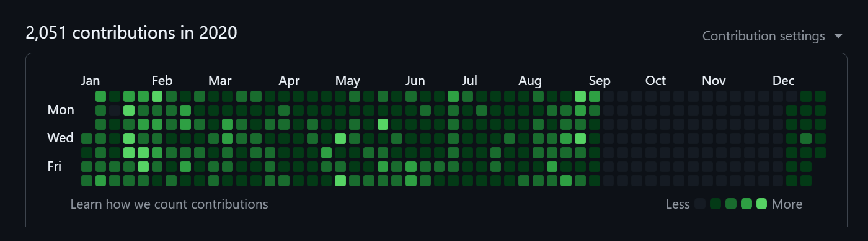
Task: Select the middle legend swatch of five
Action: click(731, 204)
